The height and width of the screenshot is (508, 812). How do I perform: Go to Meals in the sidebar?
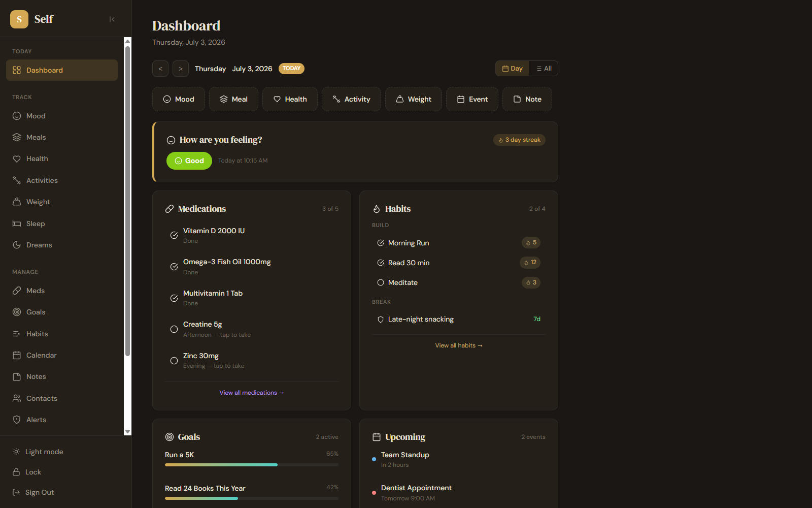(62, 137)
